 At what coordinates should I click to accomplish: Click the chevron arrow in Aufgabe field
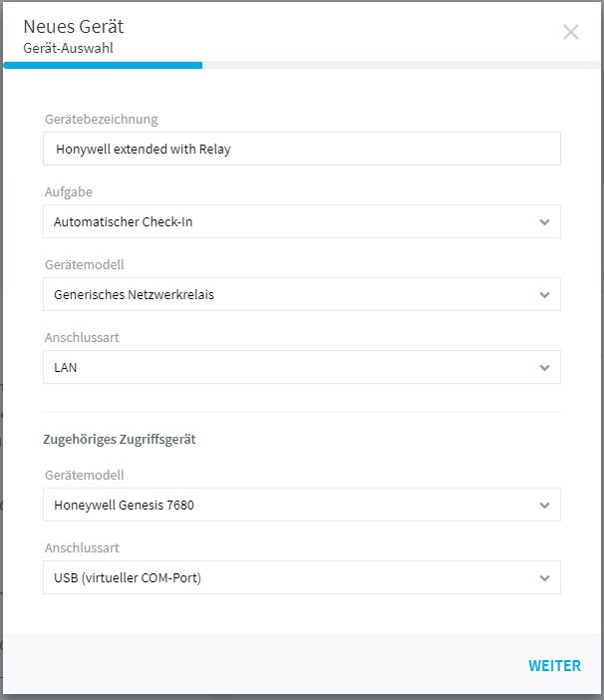coord(544,222)
